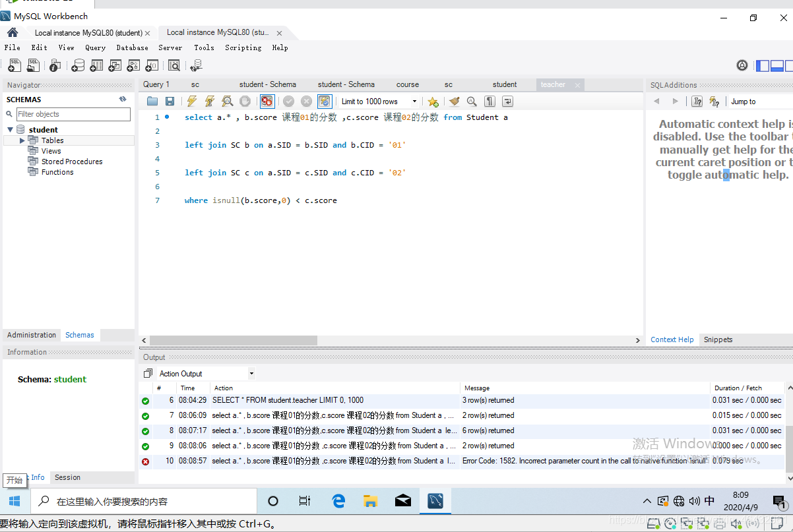This screenshot has height=532, width=793.
Task: Close the teacher tab
Action: coord(577,85)
